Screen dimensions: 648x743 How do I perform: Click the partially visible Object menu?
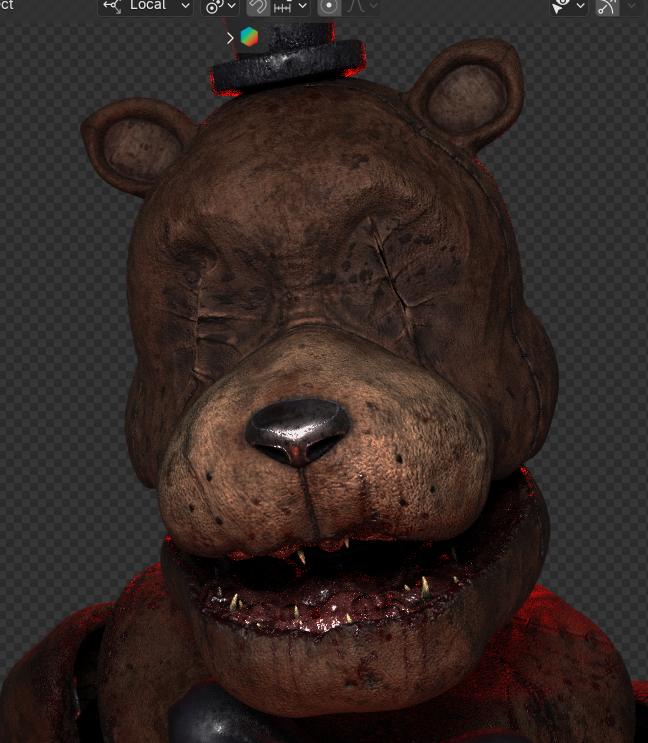click(7, 6)
